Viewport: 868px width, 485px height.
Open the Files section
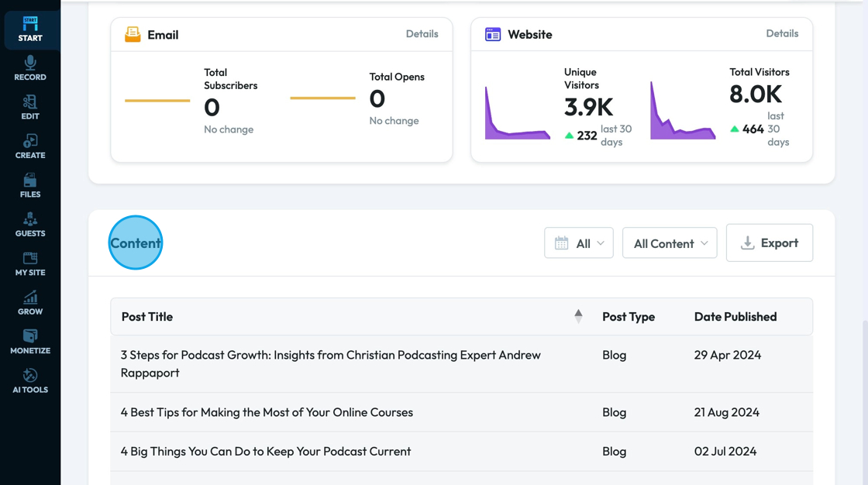30,185
